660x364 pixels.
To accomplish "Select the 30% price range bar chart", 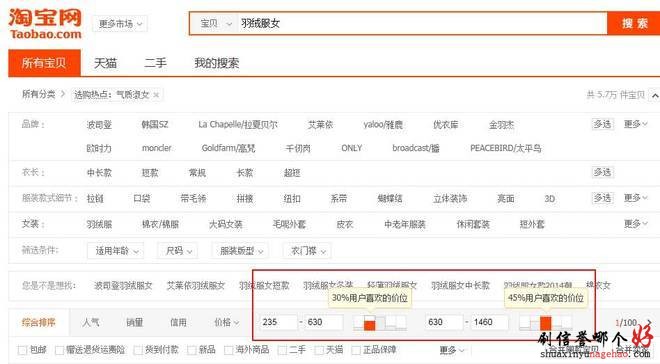I will (x=380, y=322).
